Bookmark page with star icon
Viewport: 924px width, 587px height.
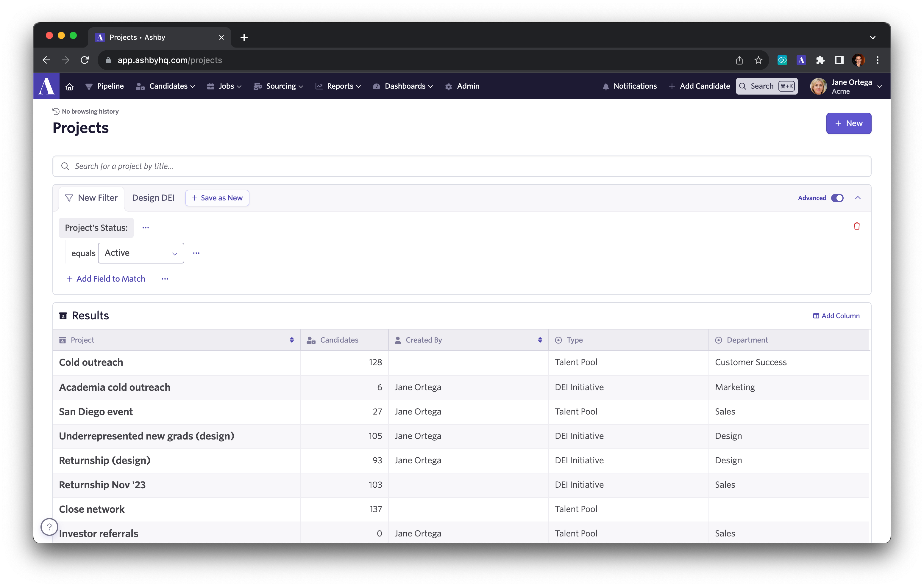pos(758,60)
